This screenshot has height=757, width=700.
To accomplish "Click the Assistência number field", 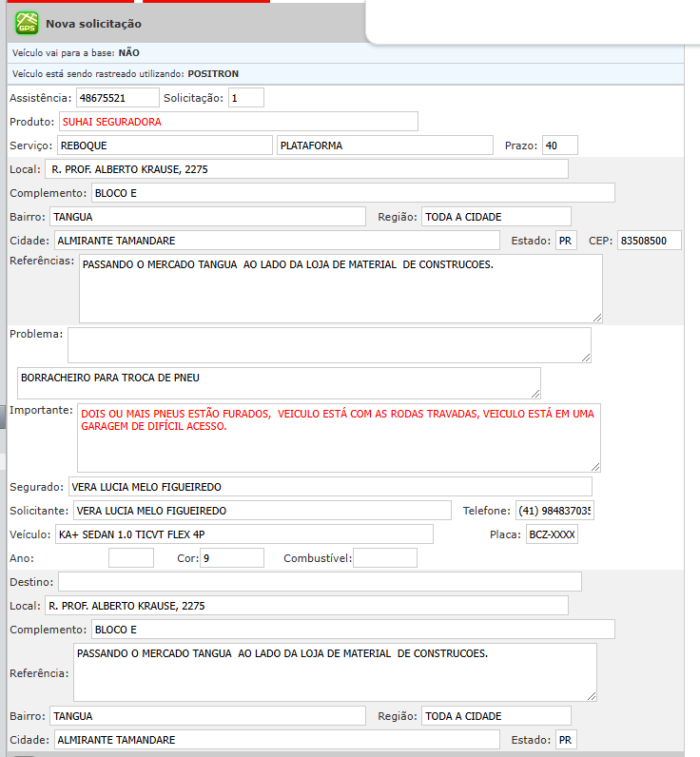I will [117, 97].
